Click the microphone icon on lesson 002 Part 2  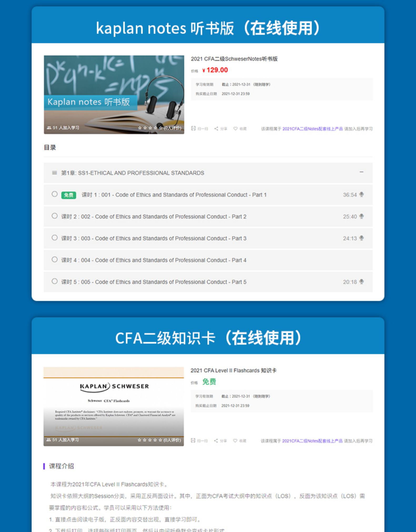tap(362, 216)
